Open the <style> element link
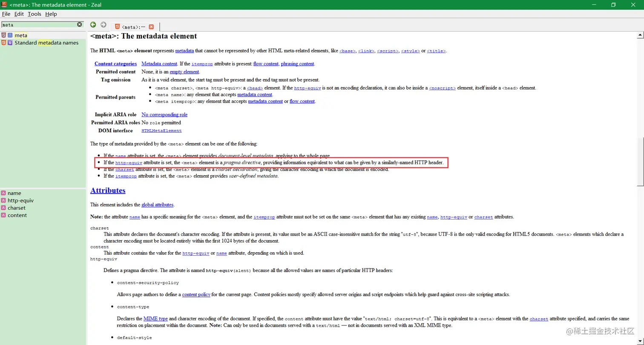The width and height of the screenshot is (644, 345). coord(411,51)
